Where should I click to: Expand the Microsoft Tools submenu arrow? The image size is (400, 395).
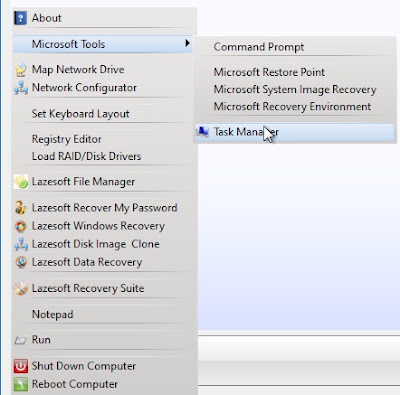click(x=187, y=43)
